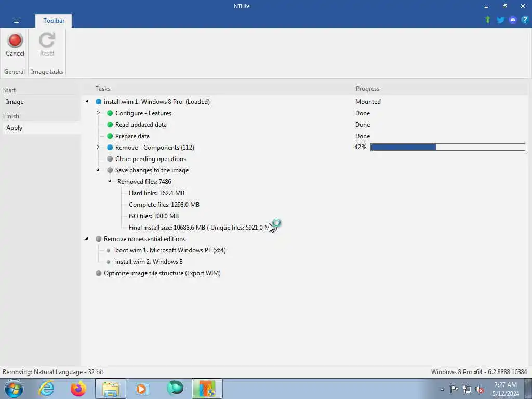
Task: Select the Toolbar tab
Action: click(x=54, y=21)
